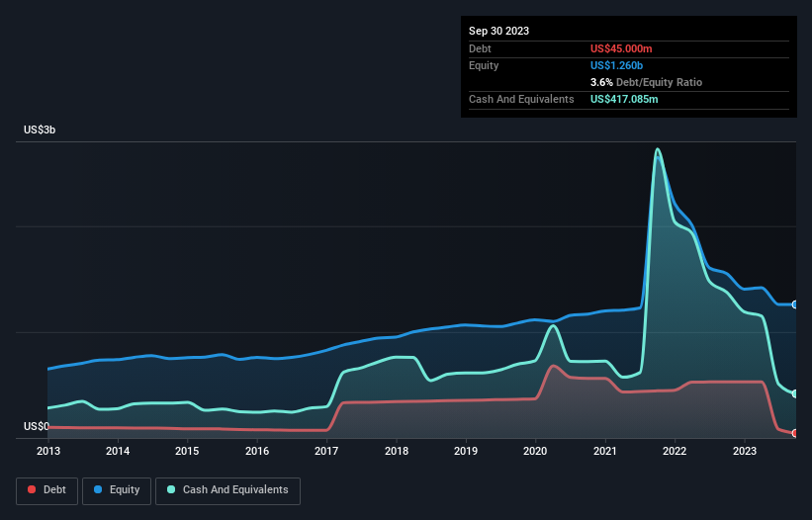Click the 3.6% Debt/Equity Ratio text
Image resolution: width=812 pixels, height=520 pixels.
(646, 82)
